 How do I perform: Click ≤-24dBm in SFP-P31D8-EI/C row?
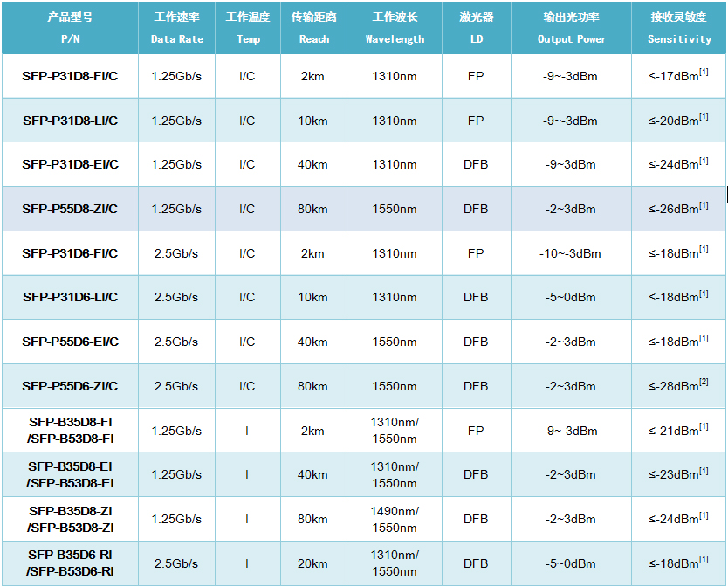coord(679,163)
